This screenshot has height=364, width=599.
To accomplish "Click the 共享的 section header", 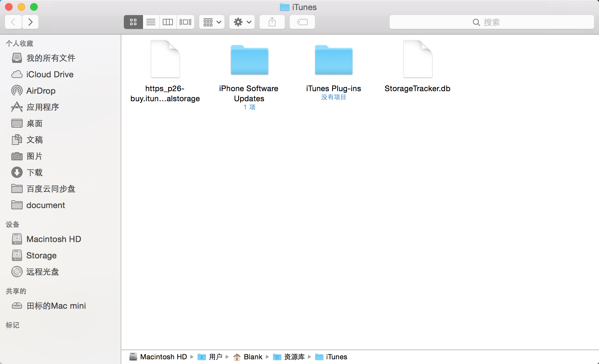I will [16, 291].
